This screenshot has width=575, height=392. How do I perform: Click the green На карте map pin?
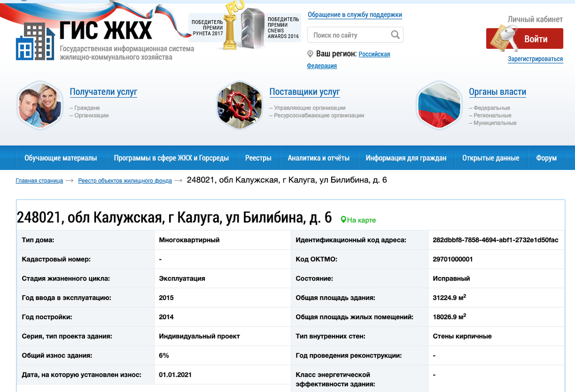point(344,219)
